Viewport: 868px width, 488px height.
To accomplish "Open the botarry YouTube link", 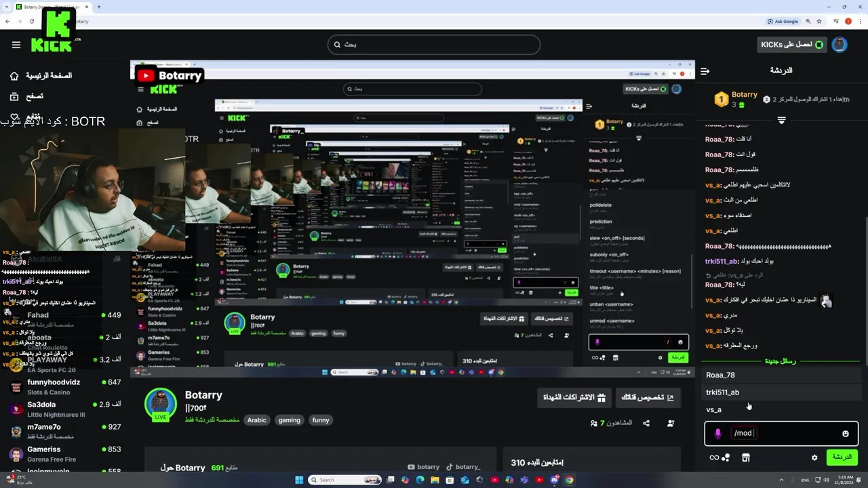I will 424,467.
